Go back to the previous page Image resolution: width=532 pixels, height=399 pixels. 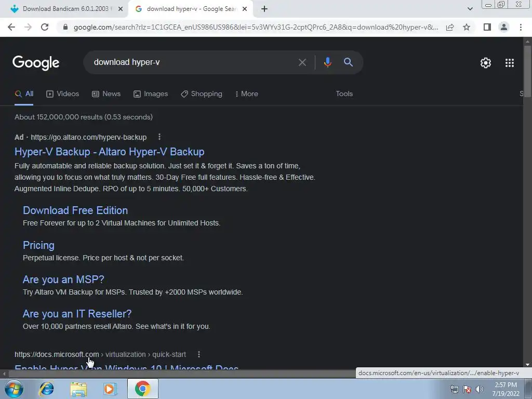click(x=11, y=27)
